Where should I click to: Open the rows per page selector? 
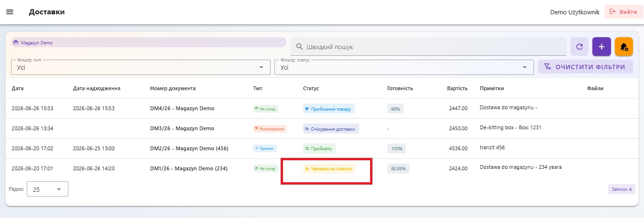pyautogui.click(x=47, y=189)
